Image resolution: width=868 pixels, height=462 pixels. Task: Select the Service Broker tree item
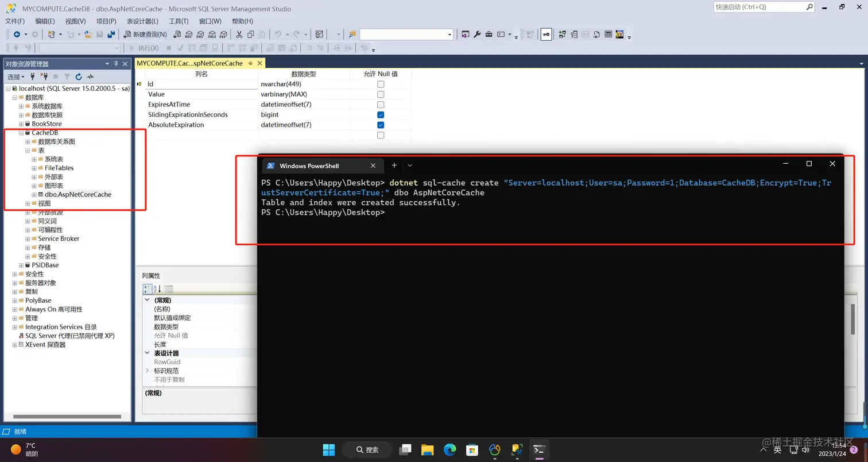[x=59, y=238]
